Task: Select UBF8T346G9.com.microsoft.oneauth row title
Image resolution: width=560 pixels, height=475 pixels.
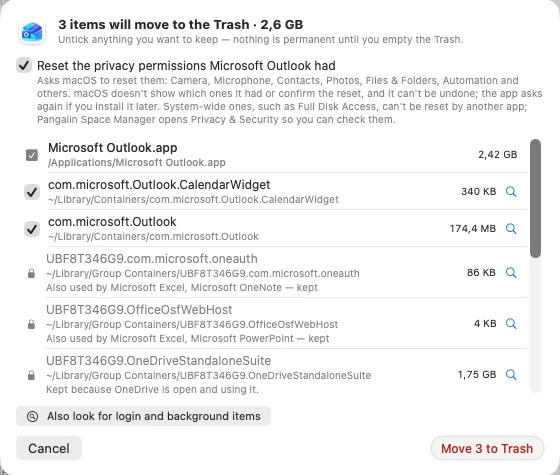Action: coord(152,259)
